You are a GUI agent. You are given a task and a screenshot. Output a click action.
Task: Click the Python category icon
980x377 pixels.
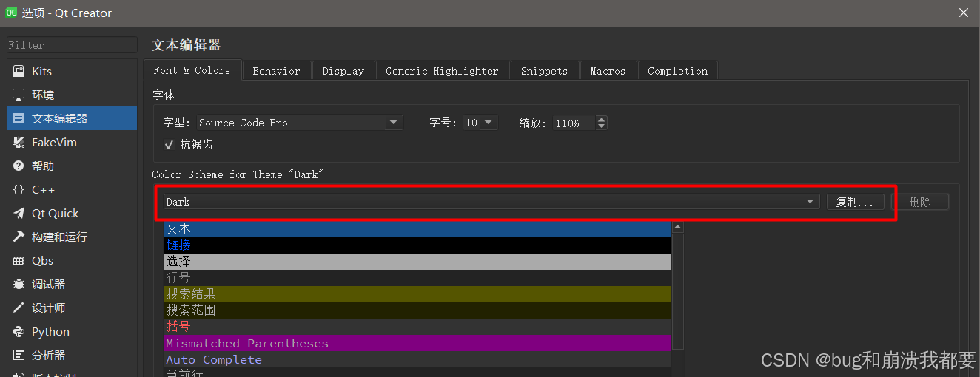pos(19,331)
